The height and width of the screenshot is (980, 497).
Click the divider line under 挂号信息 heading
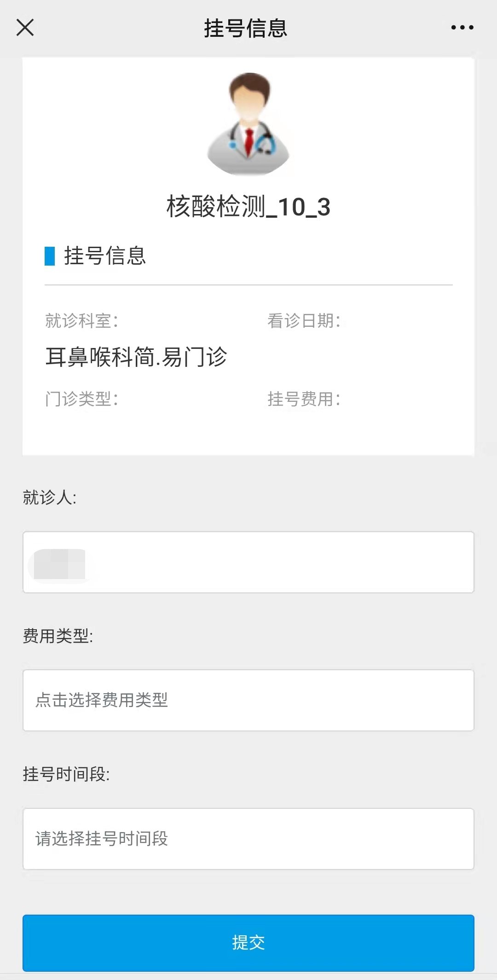248,285
